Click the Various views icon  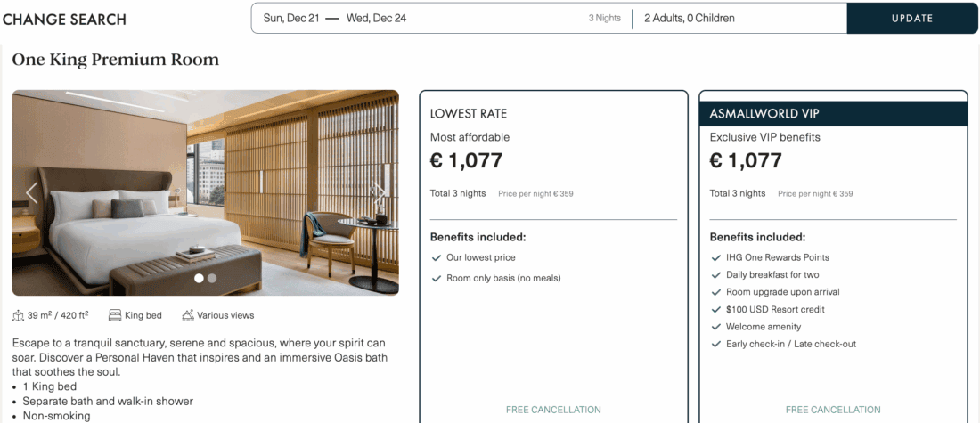[188, 315]
